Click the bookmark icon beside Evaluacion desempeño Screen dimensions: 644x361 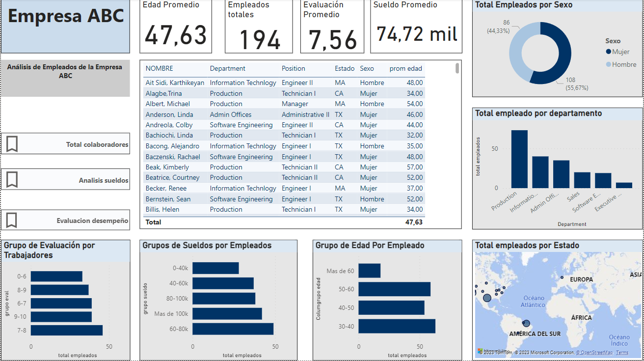pyautogui.click(x=12, y=221)
